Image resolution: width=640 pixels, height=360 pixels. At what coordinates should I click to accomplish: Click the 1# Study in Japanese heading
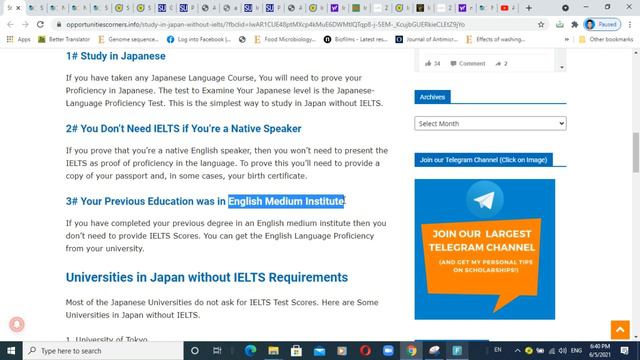tap(116, 56)
